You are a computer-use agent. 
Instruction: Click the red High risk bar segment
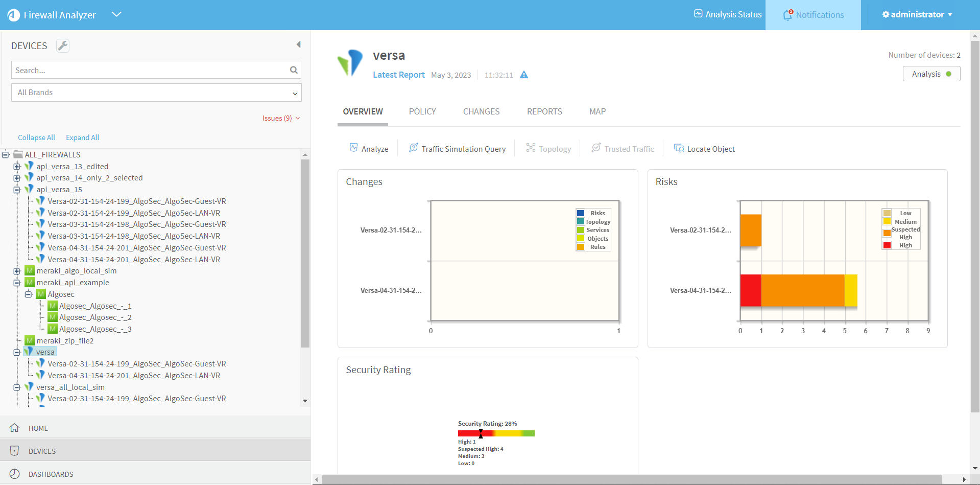(751, 290)
